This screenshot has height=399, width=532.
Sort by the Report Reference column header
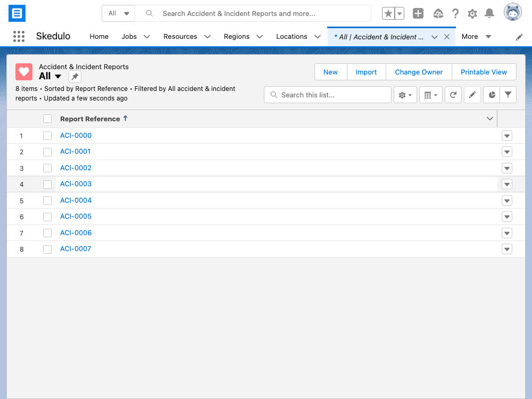[90, 119]
